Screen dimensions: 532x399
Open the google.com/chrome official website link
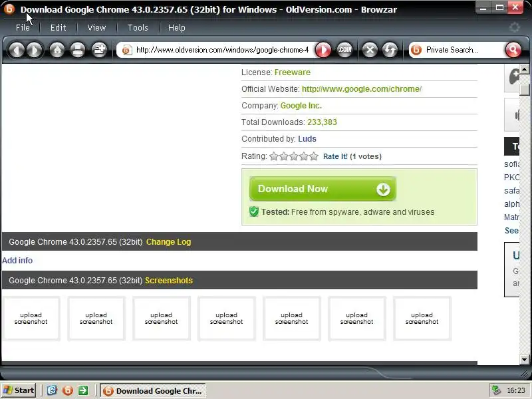click(x=362, y=89)
